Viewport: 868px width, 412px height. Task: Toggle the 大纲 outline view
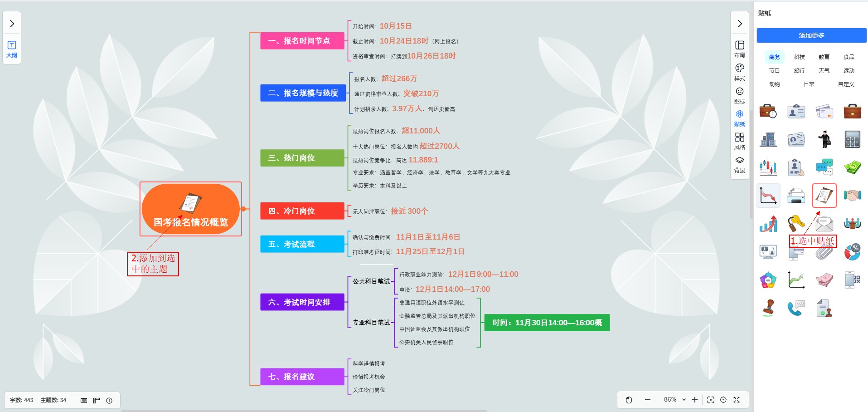point(12,49)
